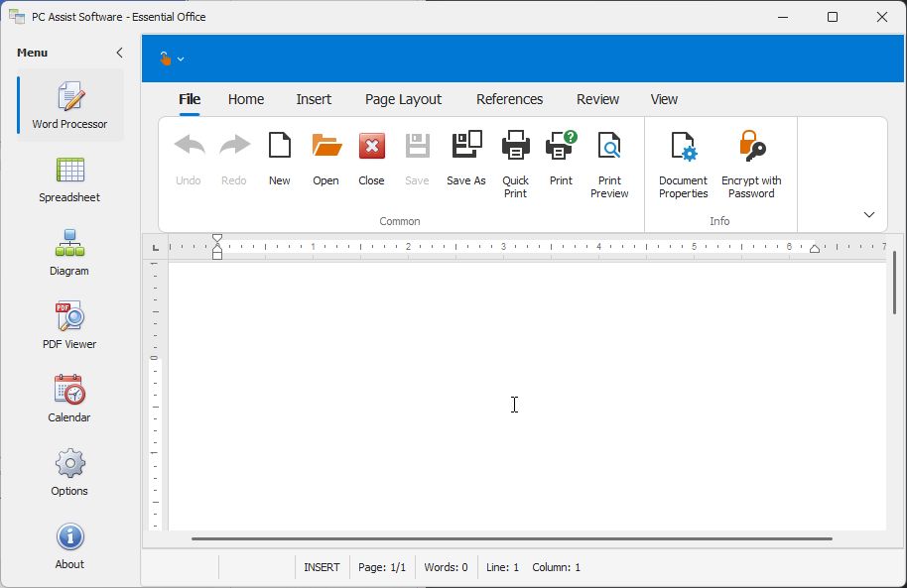Open the Spreadsheet module in sidebar
The height and width of the screenshot is (588, 907).
69,179
